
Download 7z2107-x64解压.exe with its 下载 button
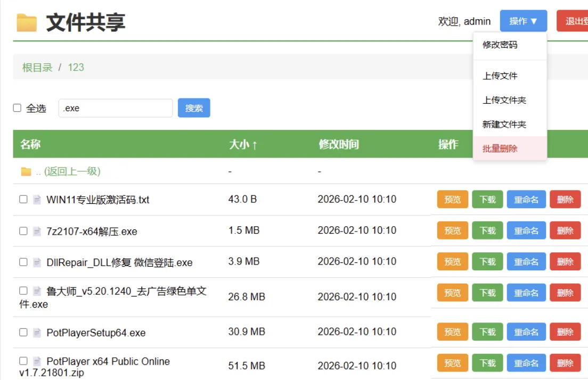487,230
